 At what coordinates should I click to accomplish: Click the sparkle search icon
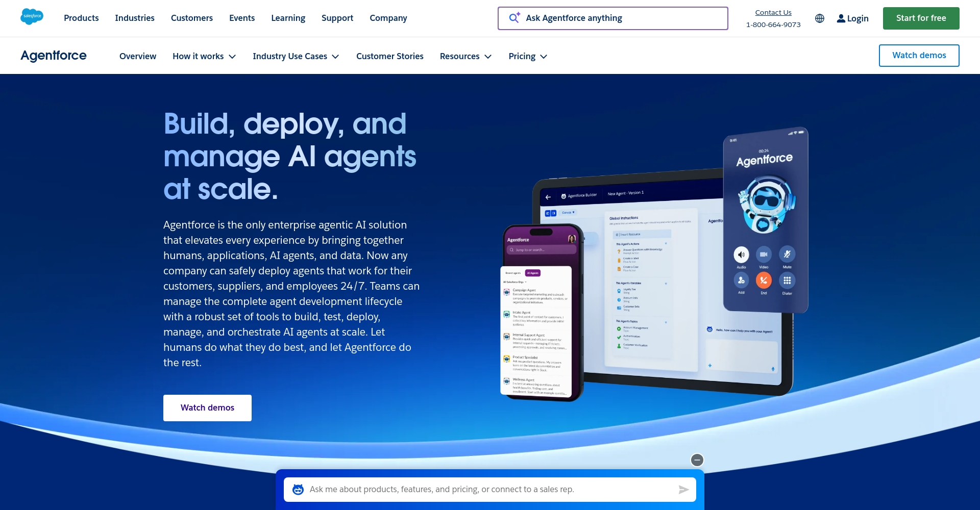click(x=514, y=18)
